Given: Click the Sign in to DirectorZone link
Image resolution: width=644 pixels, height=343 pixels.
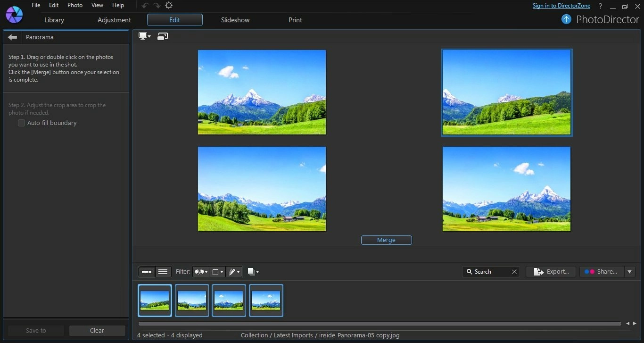Looking at the screenshot, I should pos(561,6).
